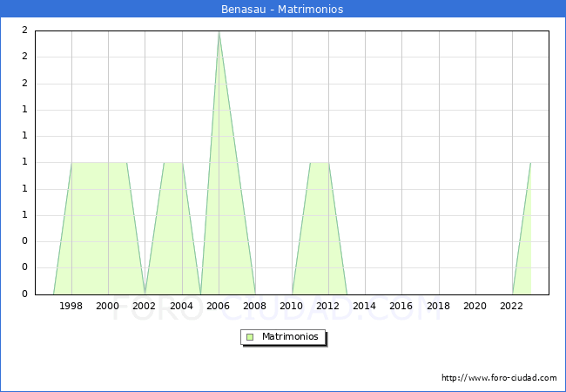This screenshot has height=392, width=566.
Task: Click the 2010 x-axis label
Action: point(292,306)
